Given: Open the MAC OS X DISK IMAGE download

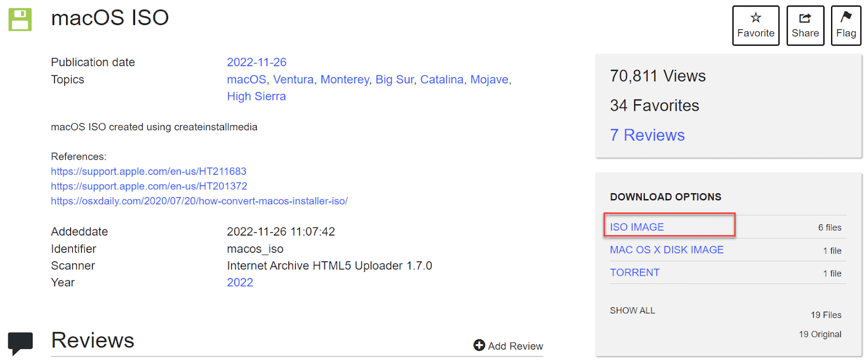Looking at the screenshot, I should point(667,250).
